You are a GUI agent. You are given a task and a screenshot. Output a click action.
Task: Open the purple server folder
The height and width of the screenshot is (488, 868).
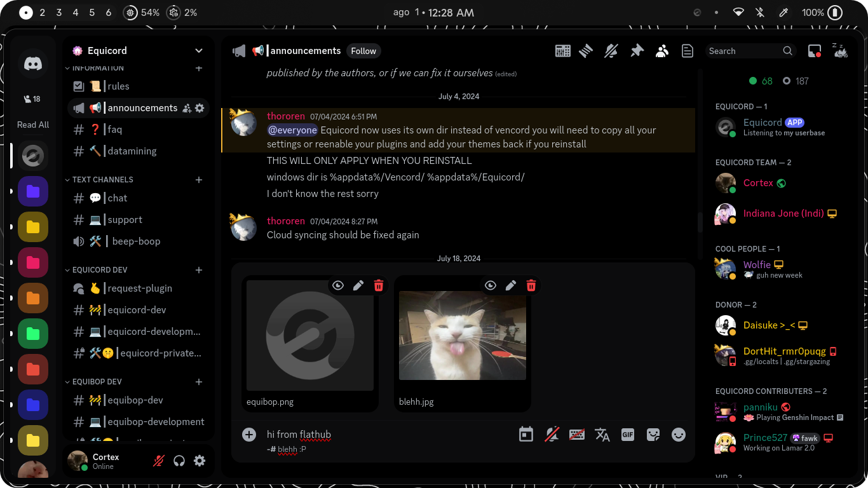[x=33, y=191]
